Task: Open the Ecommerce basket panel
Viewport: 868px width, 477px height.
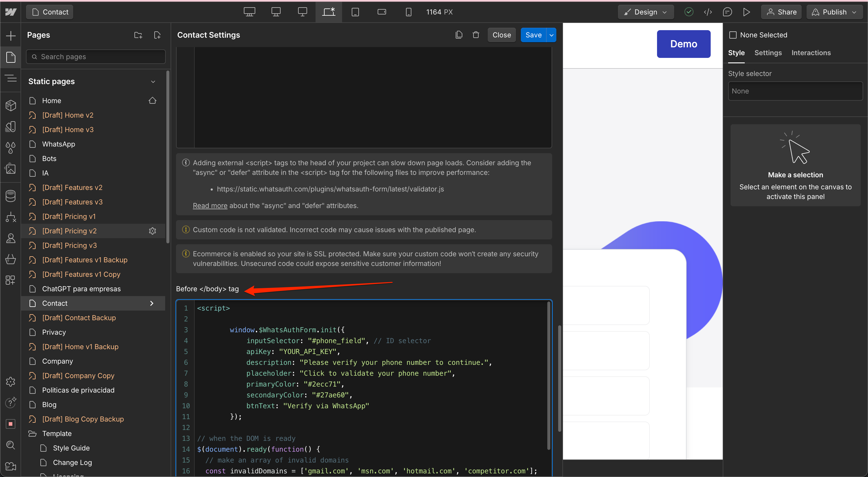Action: (x=11, y=259)
